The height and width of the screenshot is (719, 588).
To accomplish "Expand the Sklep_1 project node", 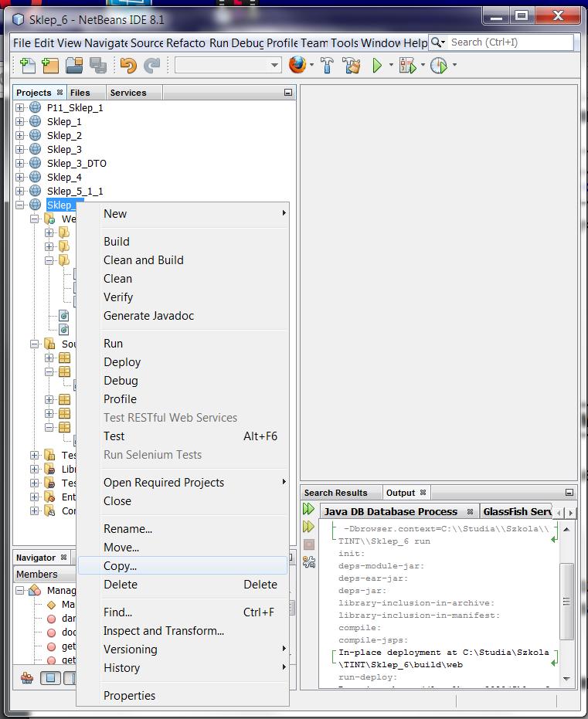I will [x=20, y=121].
